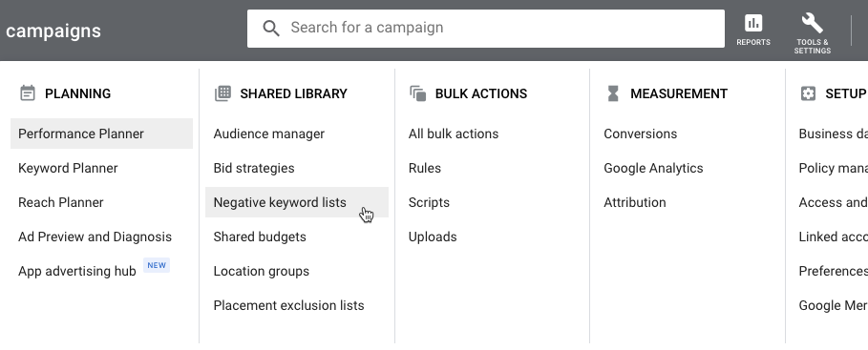
Task: Click the Planning calendar icon
Action: 27,93
